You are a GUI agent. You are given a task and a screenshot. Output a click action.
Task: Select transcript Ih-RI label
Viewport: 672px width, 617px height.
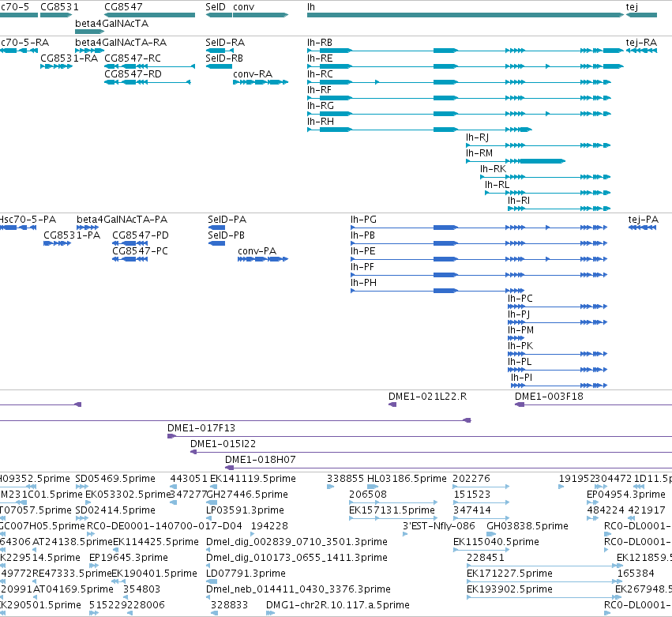(x=519, y=201)
